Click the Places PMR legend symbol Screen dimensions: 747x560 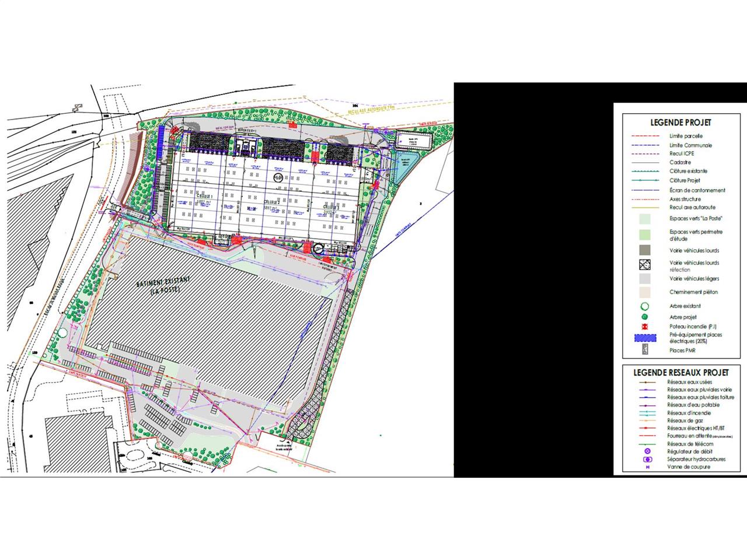point(645,350)
